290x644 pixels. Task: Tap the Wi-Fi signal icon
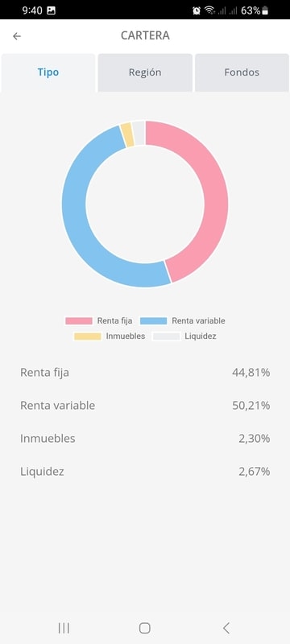210,10
